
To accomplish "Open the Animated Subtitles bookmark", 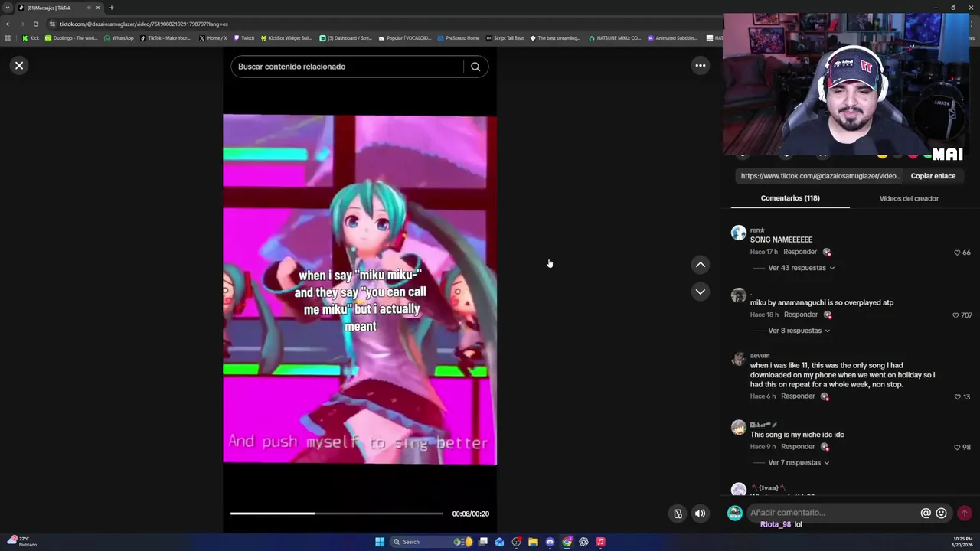I will (x=674, y=38).
